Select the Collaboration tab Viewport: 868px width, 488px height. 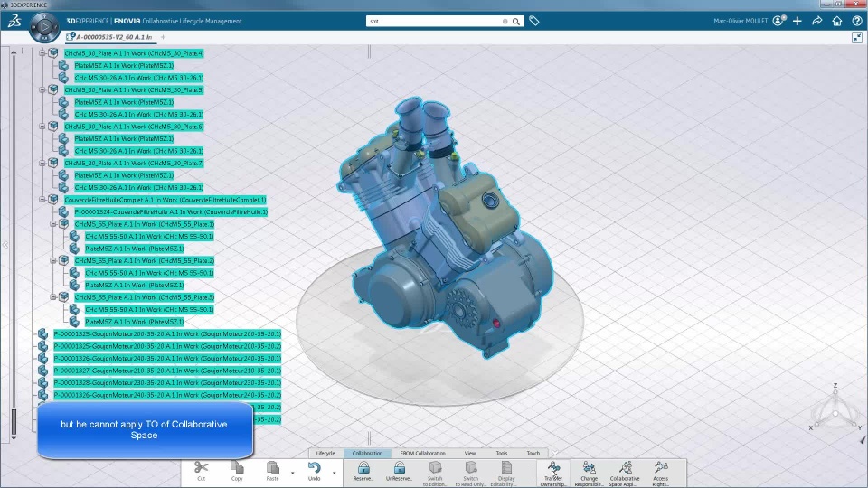click(368, 453)
